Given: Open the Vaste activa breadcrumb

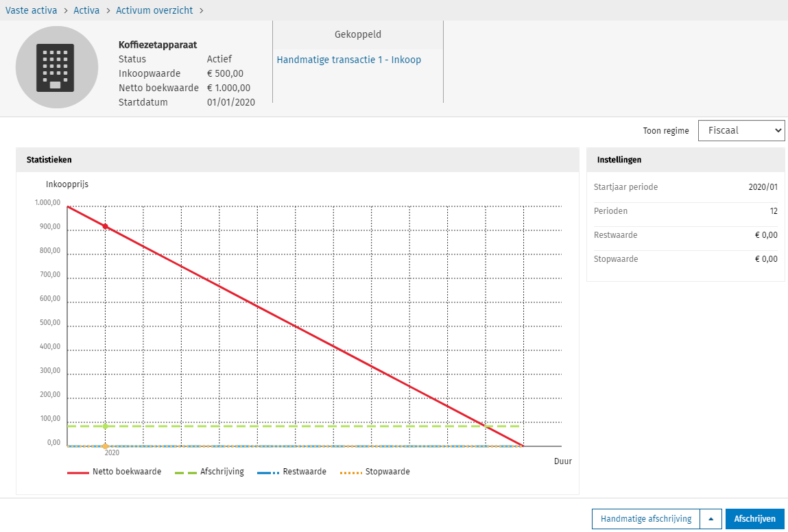Looking at the screenshot, I should 32,10.
